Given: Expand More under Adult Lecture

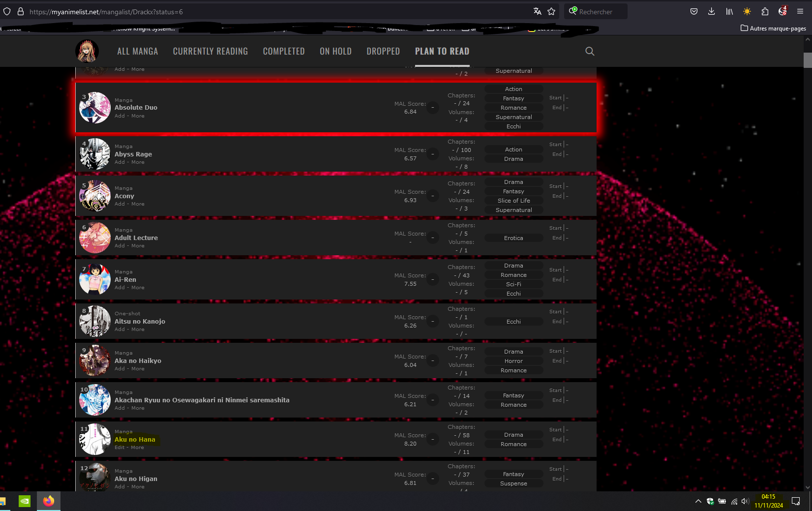Looking at the screenshot, I should pyautogui.click(x=138, y=246).
